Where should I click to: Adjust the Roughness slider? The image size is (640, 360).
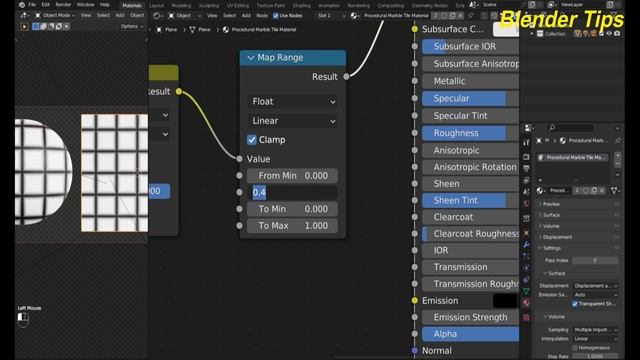pos(470,133)
